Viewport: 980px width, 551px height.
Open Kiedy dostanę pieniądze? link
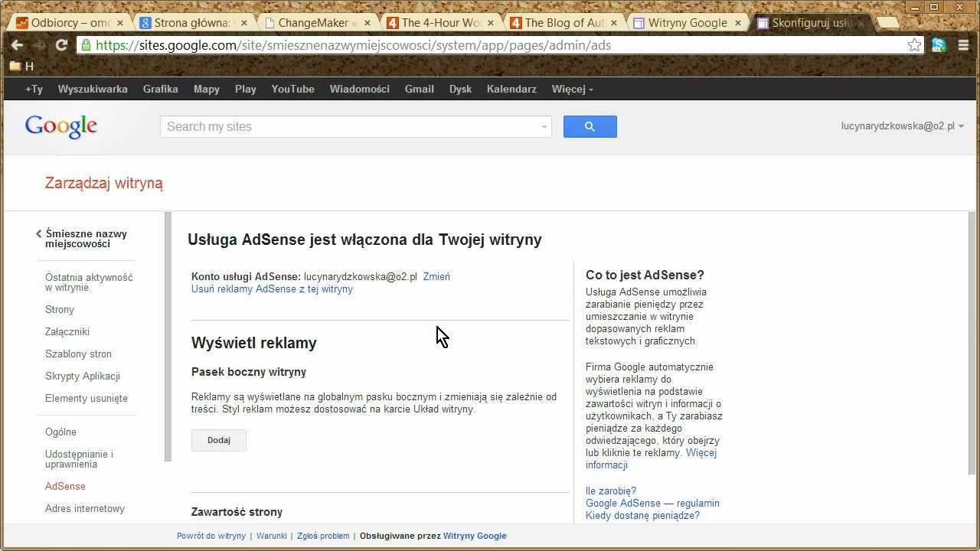click(642, 516)
